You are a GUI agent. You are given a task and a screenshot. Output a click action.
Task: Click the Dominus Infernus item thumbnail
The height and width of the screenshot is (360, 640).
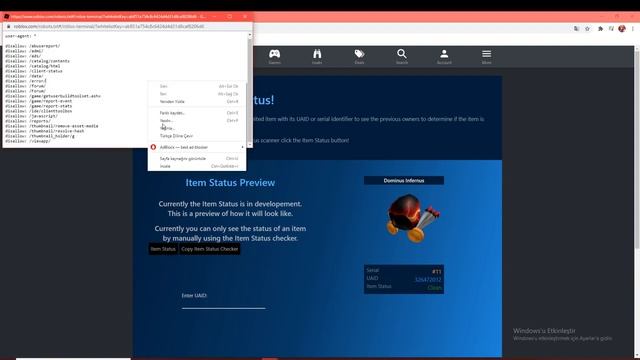point(412,218)
